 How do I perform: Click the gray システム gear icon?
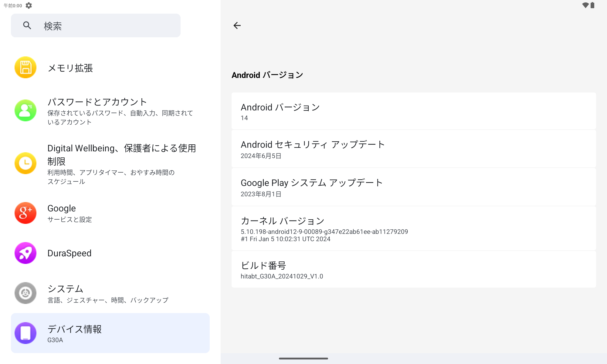tap(25, 293)
